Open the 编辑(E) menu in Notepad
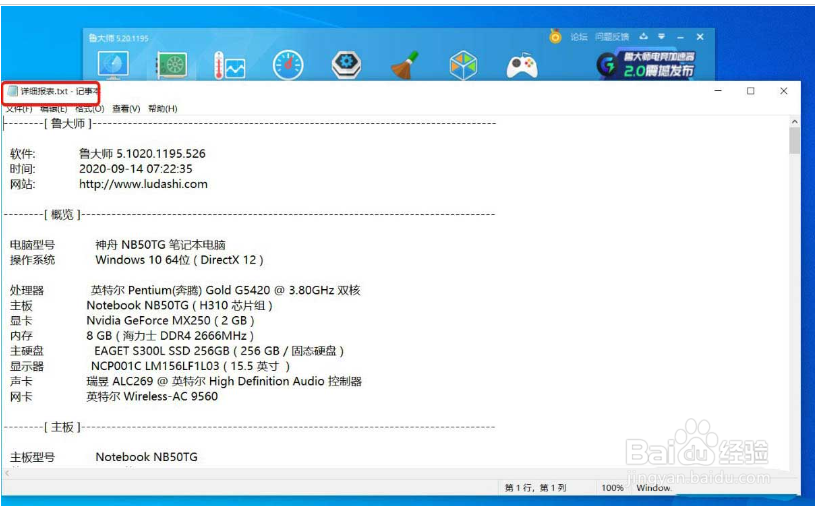The image size is (815, 506). pyautogui.click(x=54, y=109)
